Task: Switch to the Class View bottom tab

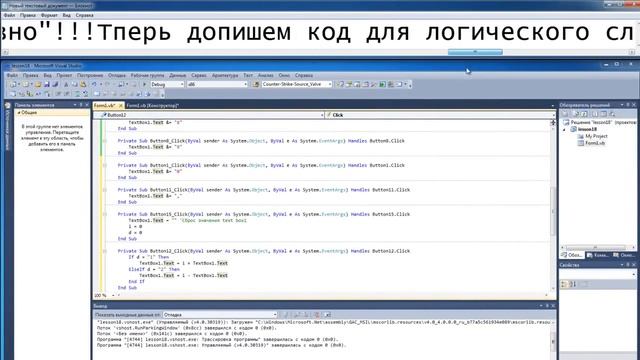Action: tap(624, 255)
